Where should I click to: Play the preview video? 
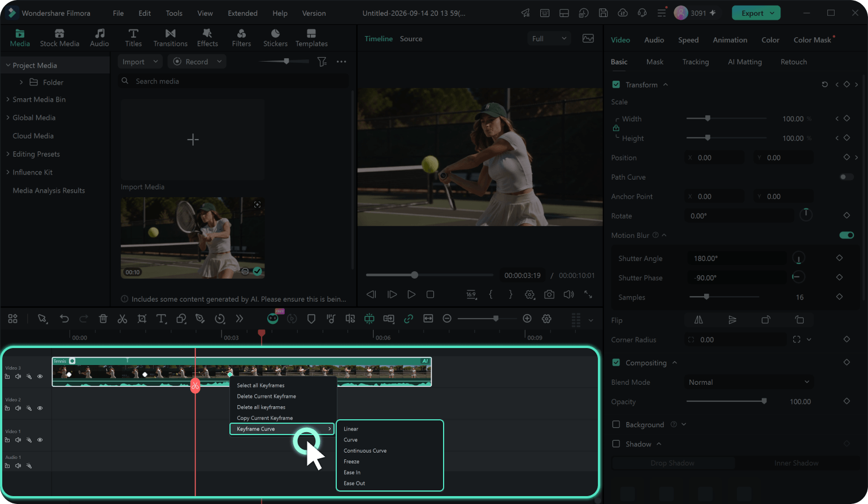(411, 294)
